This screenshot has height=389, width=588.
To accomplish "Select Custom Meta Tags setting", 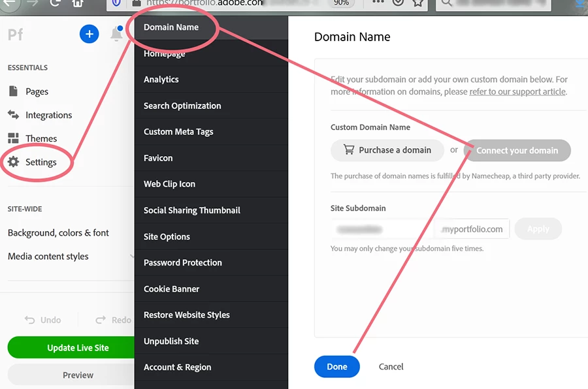I will tap(211, 132).
